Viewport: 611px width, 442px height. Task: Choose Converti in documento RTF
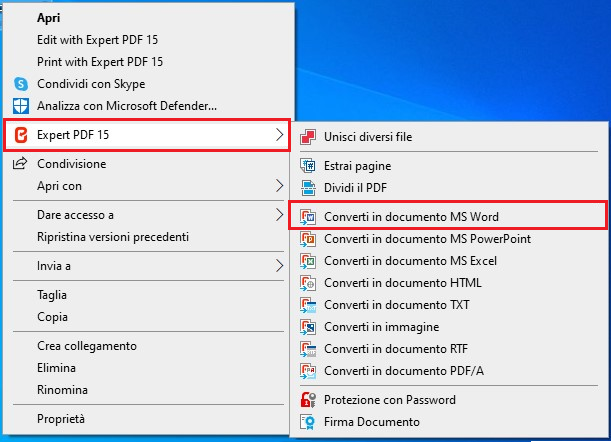449,349
